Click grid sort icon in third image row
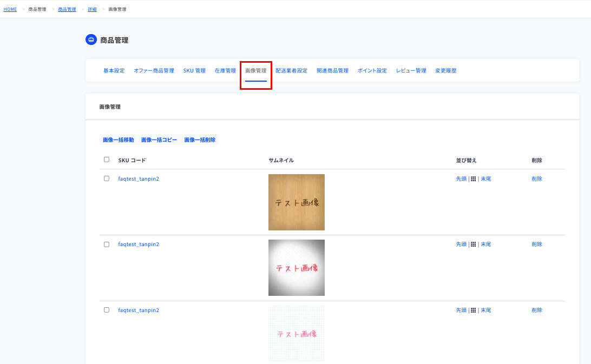The image size is (591, 364). [473, 310]
